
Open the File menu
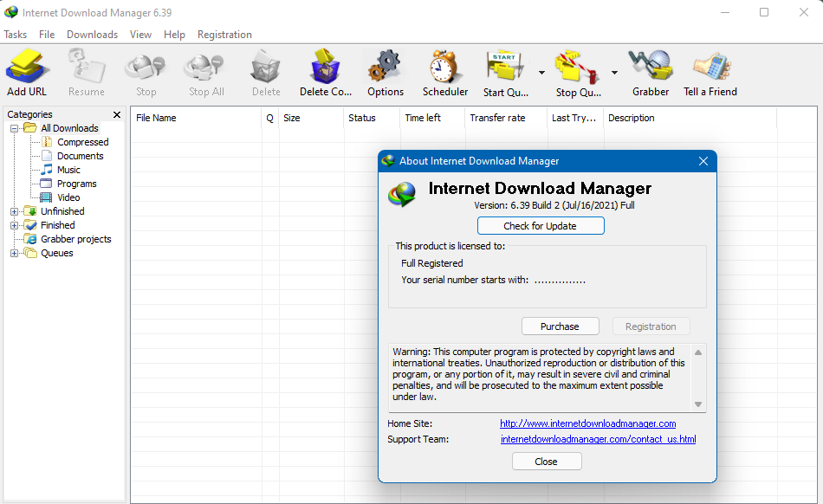[47, 35]
